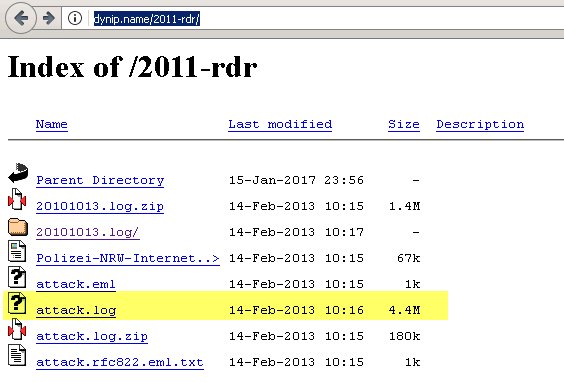Click the address bar showing dynip.name/2011-rdr/
This screenshot has width=564, height=382.
pyautogui.click(x=324, y=18)
